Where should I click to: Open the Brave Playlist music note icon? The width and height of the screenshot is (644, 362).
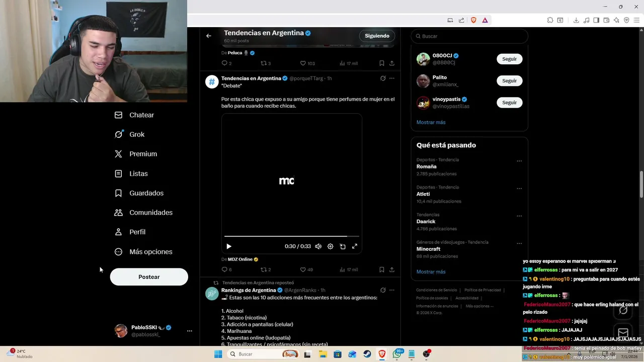(x=586, y=20)
